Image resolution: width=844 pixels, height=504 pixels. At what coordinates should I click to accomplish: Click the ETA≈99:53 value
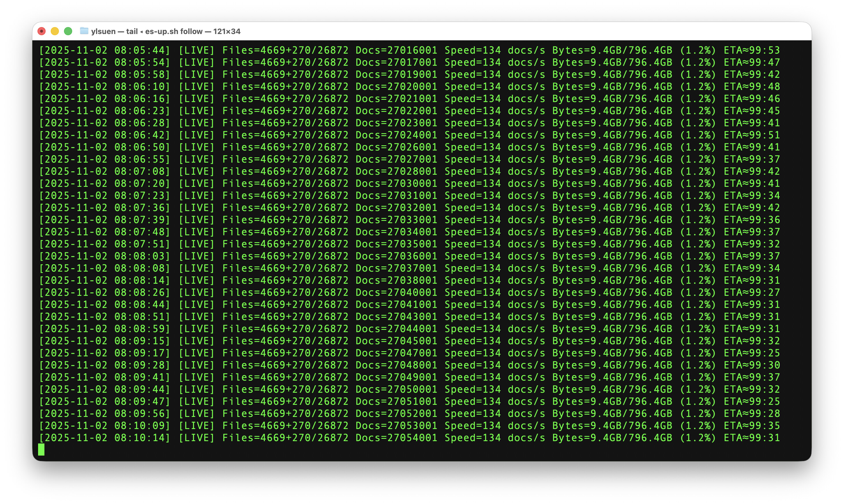[752, 50]
